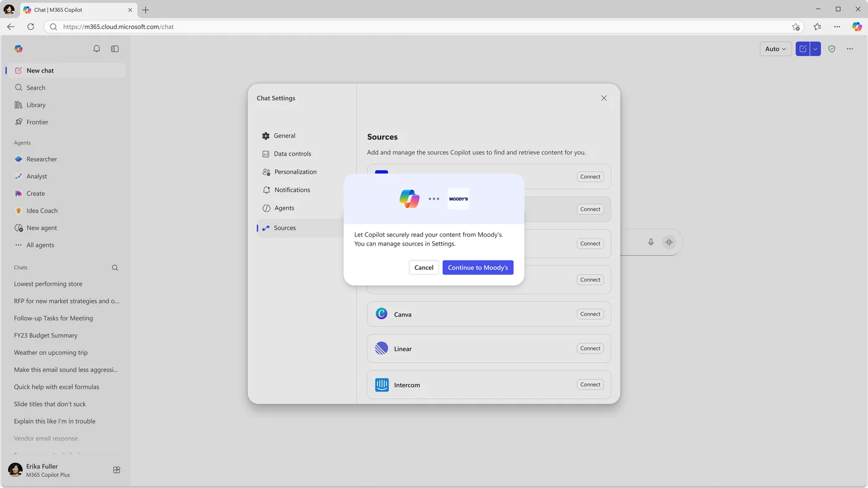Image resolution: width=868 pixels, height=488 pixels.
Task: Open browser settings and more menu
Action: (837, 27)
